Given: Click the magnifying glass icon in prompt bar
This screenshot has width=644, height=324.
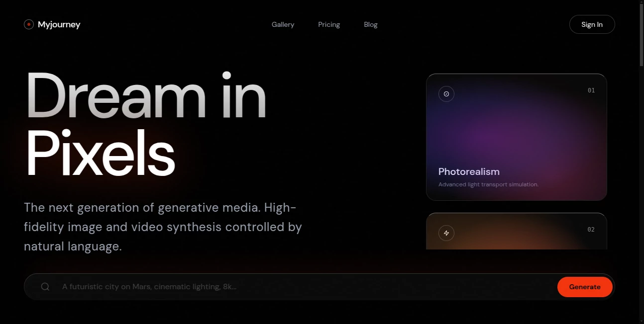Looking at the screenshot, I should (x=45, y=287).
